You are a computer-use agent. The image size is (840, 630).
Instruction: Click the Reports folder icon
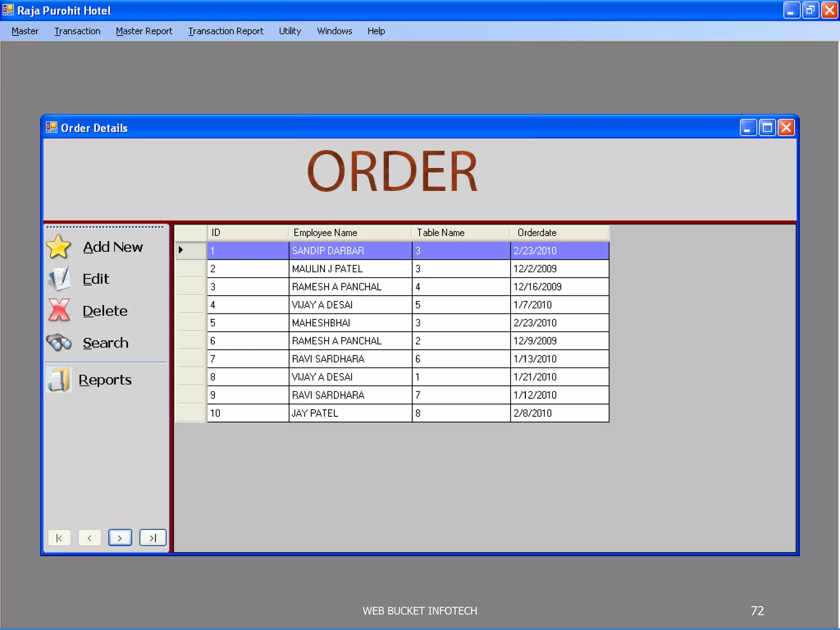click(59, 379)
